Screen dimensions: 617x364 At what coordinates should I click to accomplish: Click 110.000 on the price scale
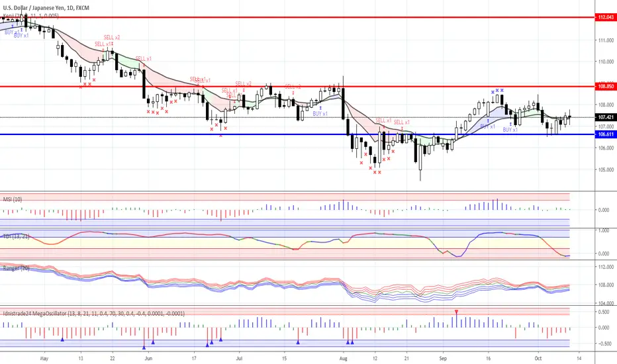606,62
